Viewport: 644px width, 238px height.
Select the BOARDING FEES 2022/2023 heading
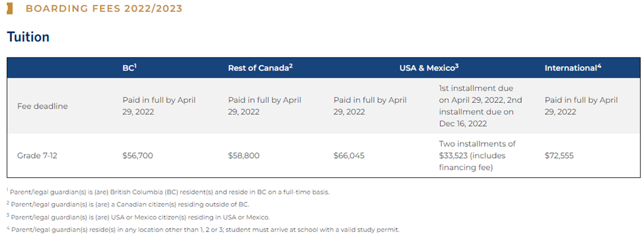(104, 9)
